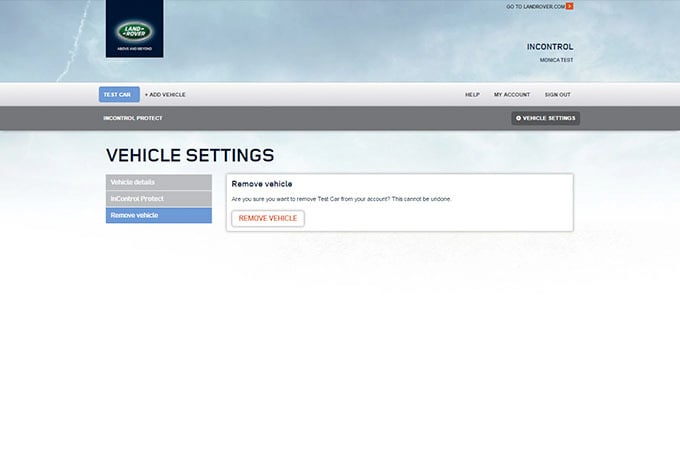Switch to InControl Protect sidebar section

pos(158,199)
